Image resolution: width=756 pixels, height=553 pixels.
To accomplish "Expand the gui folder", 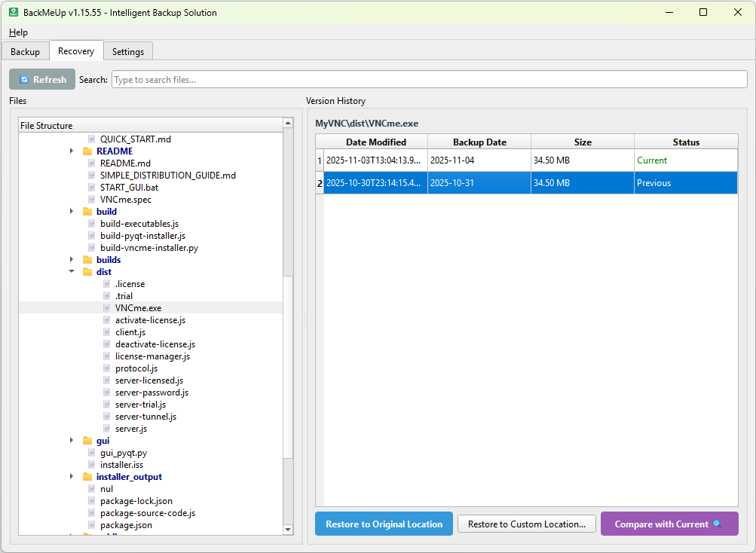I will coord(72,440).
